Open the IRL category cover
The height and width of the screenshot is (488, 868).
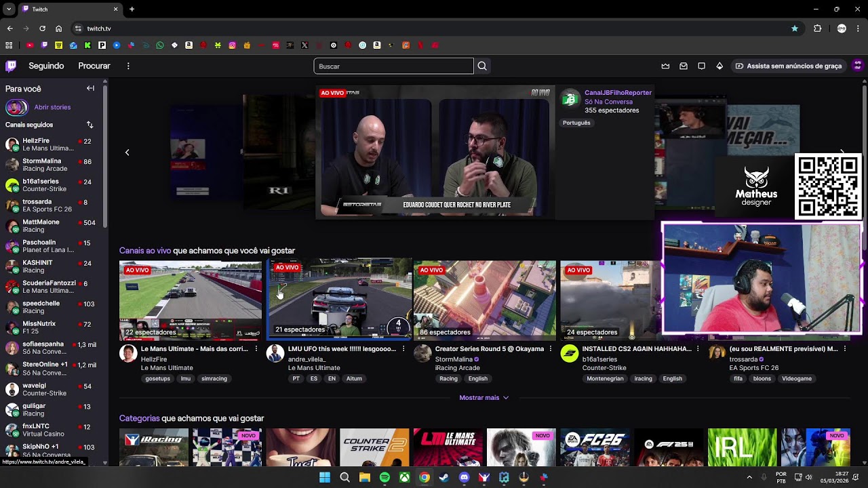742,447
